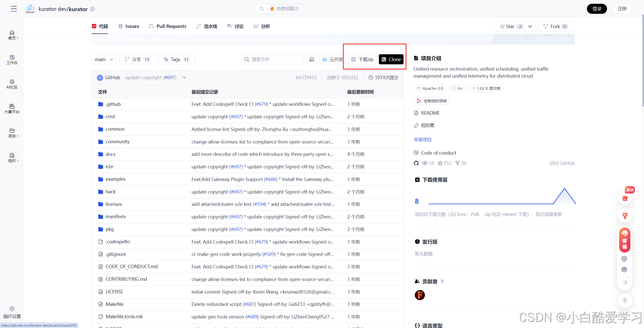Open the docs folder
Screen dimensions: 644x328
point(110,154)
